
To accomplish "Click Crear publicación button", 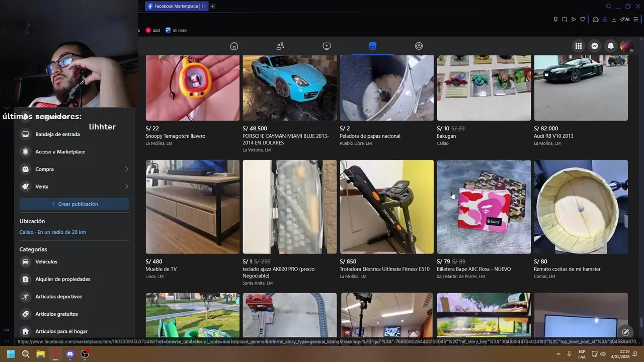I will [74, 204].
